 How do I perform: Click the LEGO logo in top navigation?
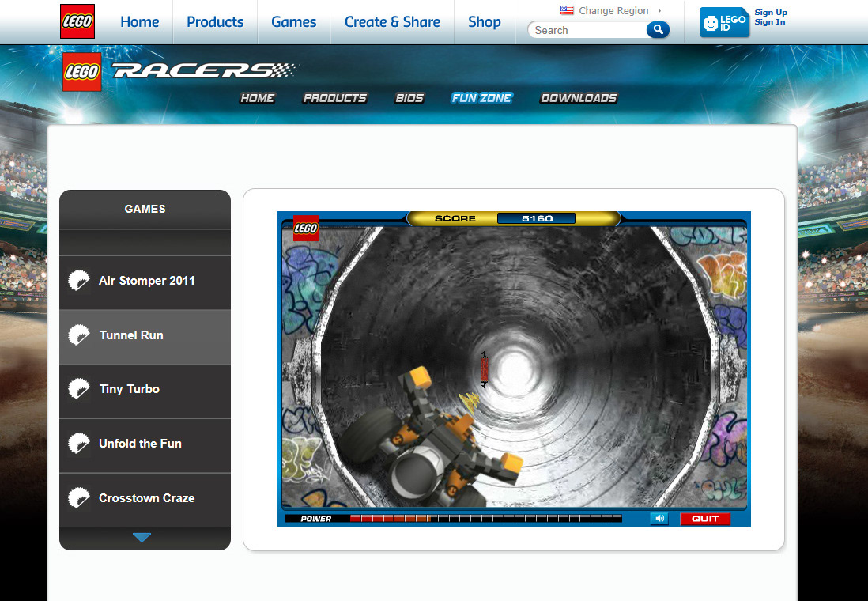tap(77, 21)
